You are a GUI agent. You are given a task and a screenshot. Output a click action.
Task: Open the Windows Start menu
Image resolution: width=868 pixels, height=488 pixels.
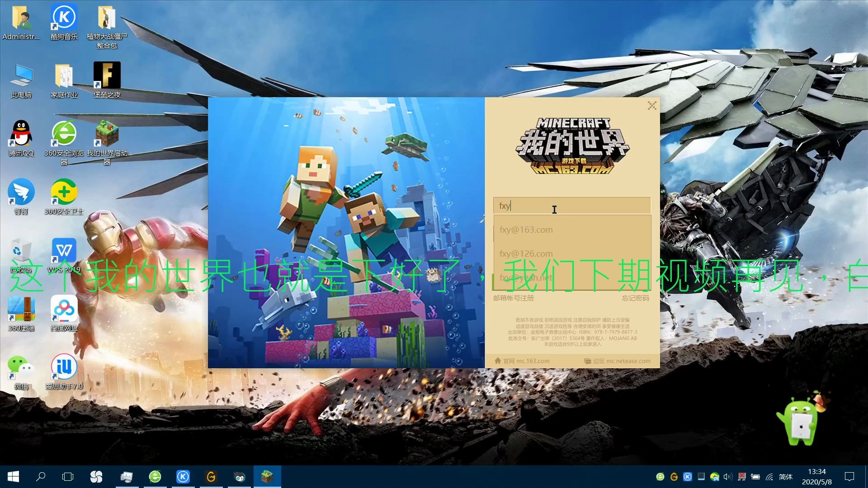pos(13,477)
